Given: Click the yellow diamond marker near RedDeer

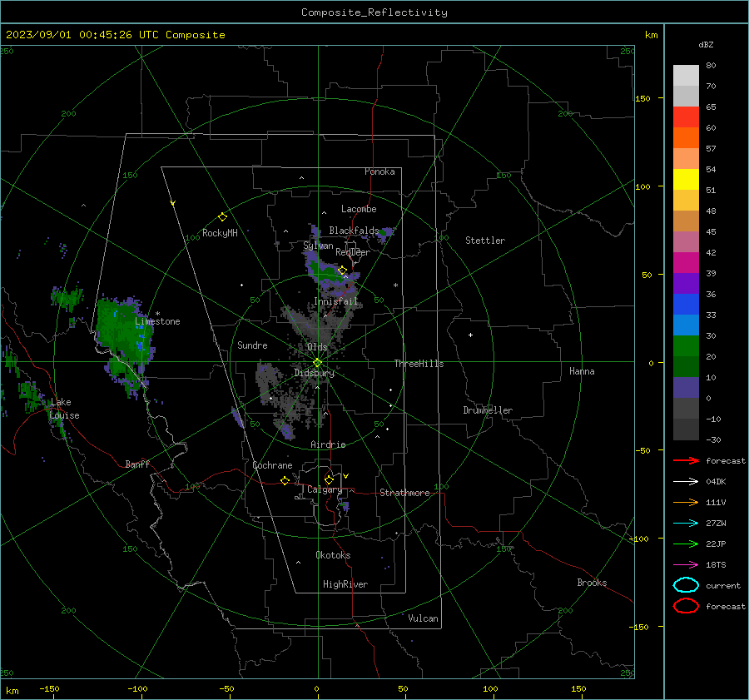Looking at the screenshot, I should pos(343,271).
